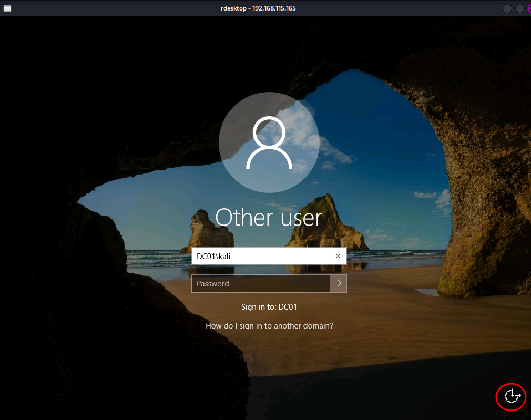Open the rdesktop window menu icon

coord(7,8)
